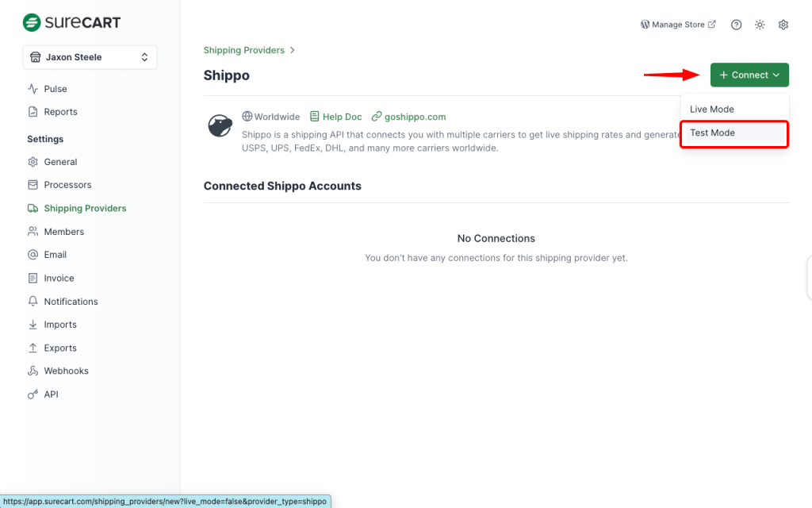Open the Help Doc link
This screenshot has width=812, height=508.
(x=336, y=117)
